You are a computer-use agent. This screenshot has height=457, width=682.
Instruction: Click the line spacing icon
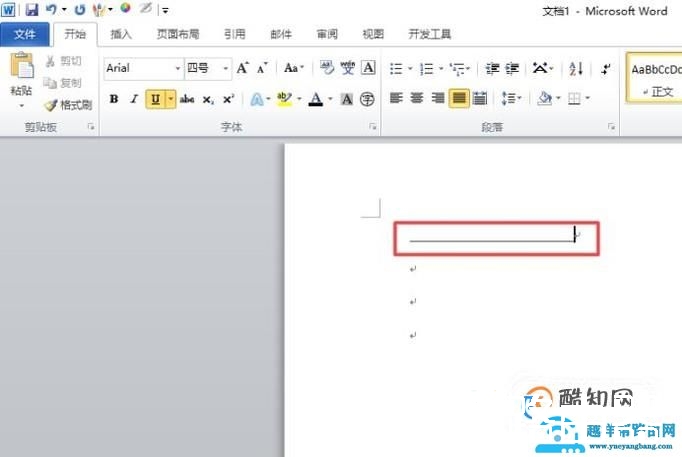(x=508, y=98)
